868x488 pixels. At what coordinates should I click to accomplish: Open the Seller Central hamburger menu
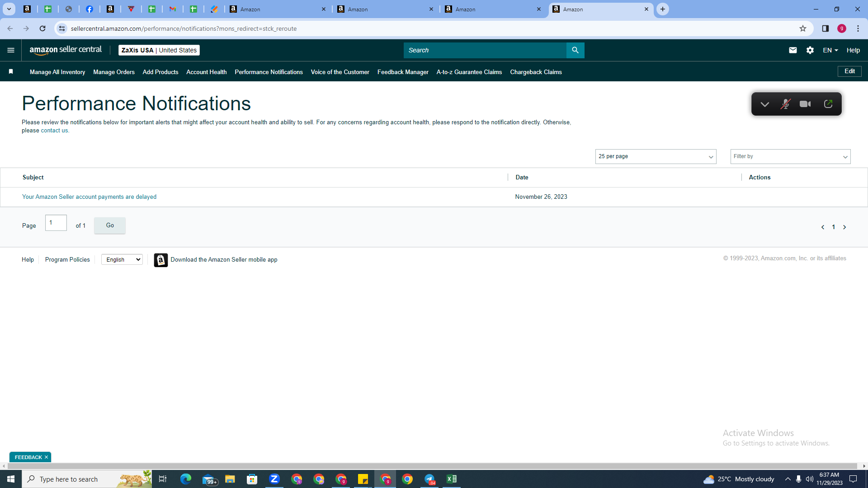tap(11, 50)
